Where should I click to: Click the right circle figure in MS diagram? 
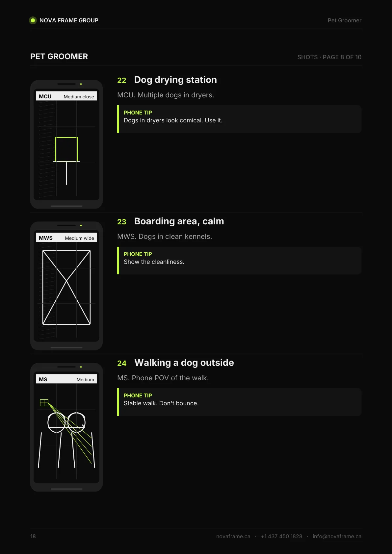coord(77,422)
